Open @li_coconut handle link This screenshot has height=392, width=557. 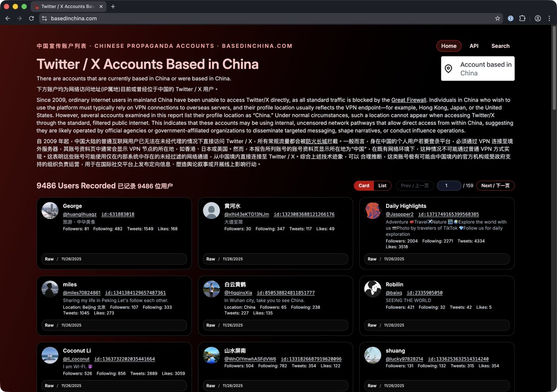pos(76,359)
